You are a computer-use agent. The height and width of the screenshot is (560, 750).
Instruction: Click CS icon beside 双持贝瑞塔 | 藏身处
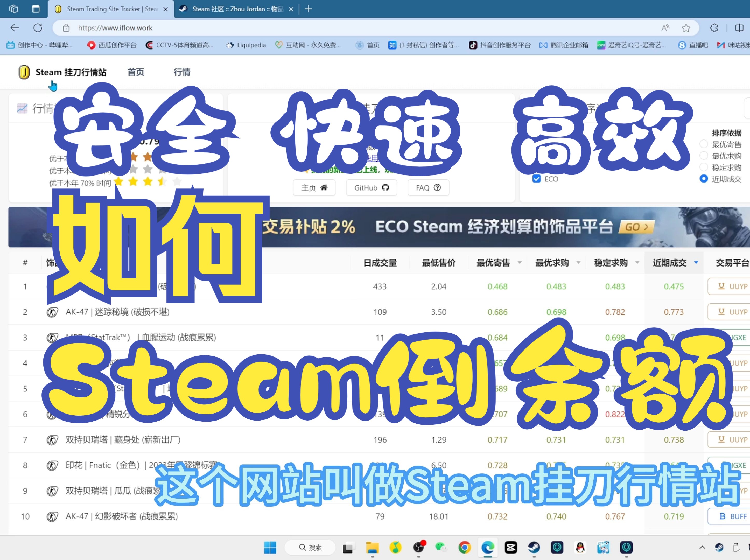coord(52,440)
